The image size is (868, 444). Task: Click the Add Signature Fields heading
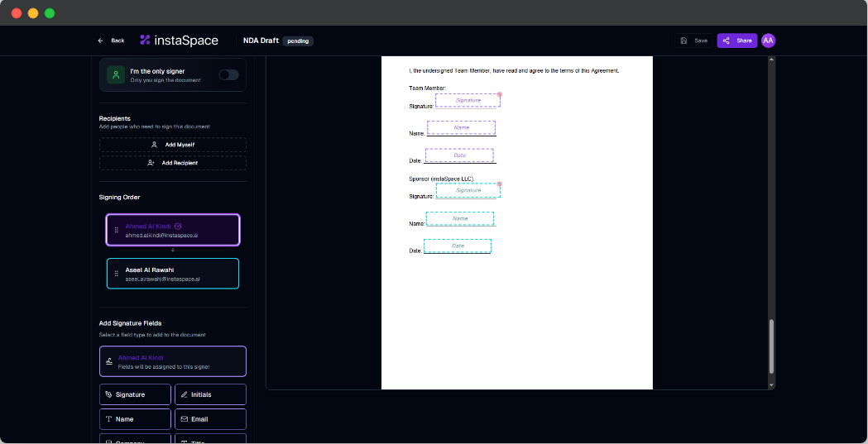(x=130, y=323)
